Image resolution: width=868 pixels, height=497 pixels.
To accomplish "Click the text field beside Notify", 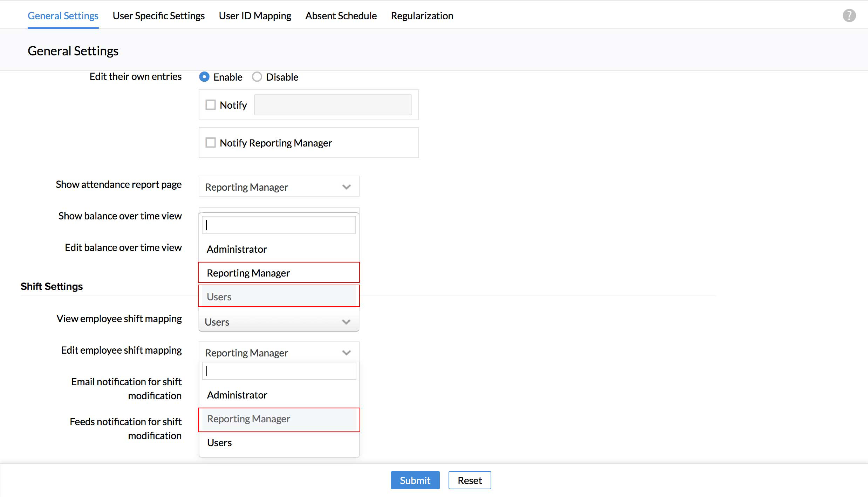I will point(333,105).
